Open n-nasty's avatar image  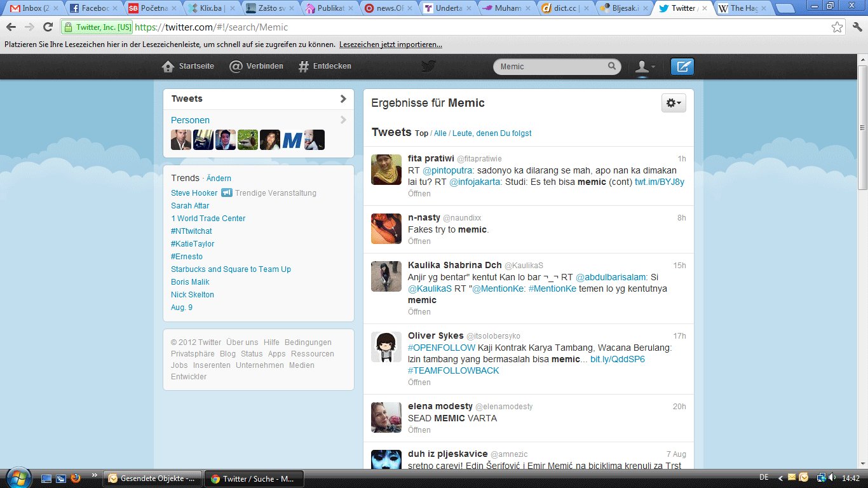tap(386, 229)
